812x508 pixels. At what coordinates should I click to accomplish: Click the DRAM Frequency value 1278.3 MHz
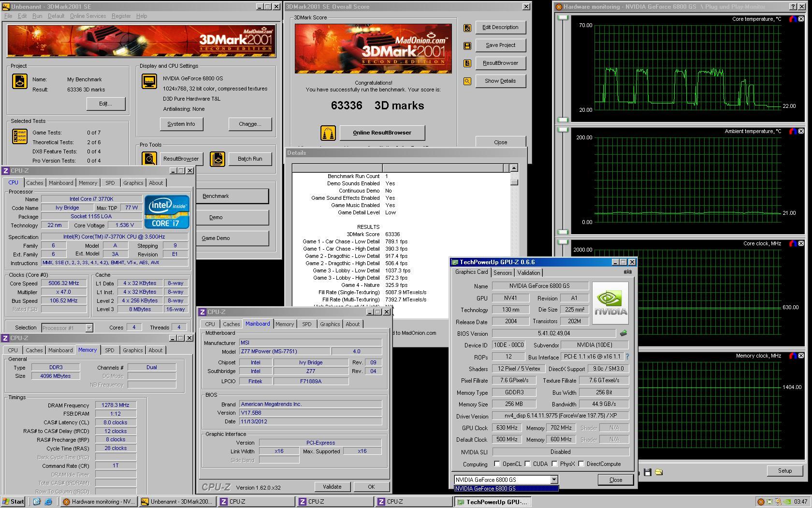pos(116,405)
